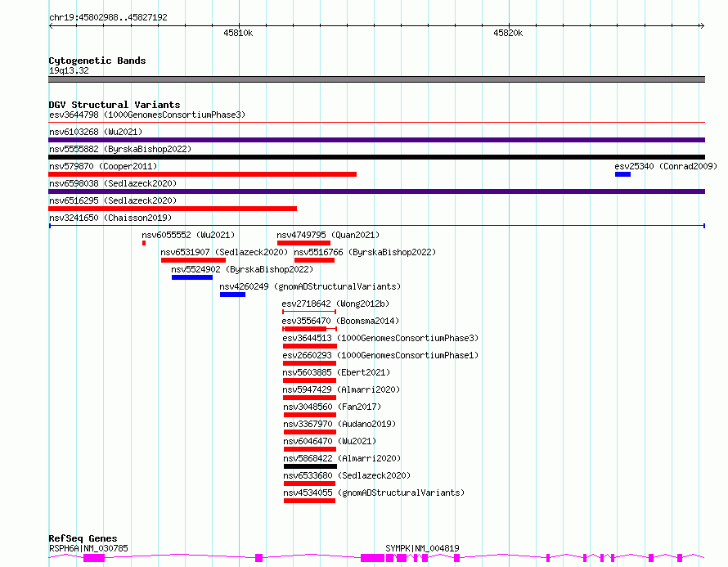Click the red bar under nsv4749795
The height and width of the screenshot is (567, 728).
(303, 243)
